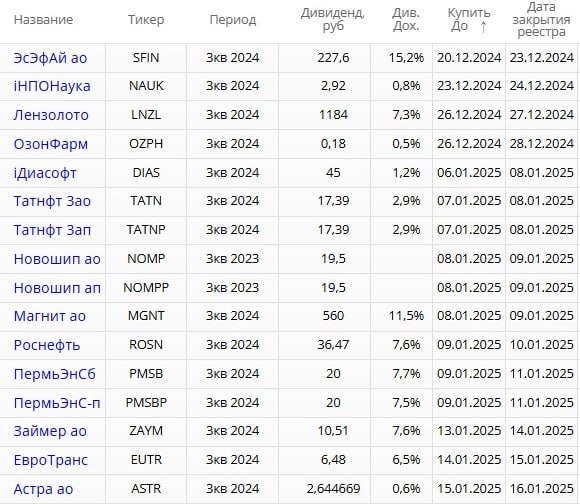
Task: Open the Лензолото dividend page
Action: click(x=51, y=115)
